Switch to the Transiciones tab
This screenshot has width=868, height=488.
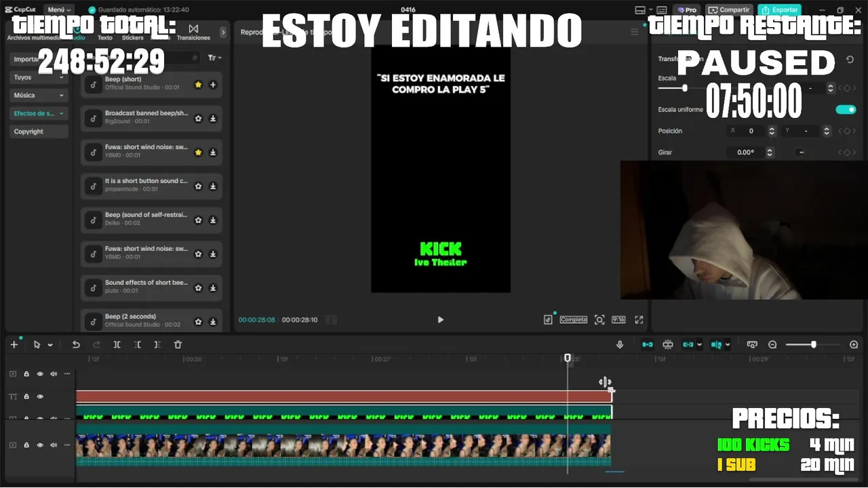194,32
